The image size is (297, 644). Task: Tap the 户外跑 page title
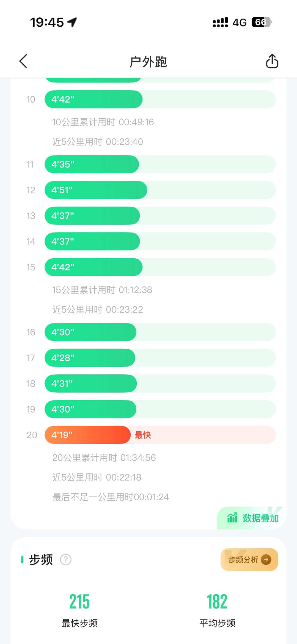[x=148, y=62]
